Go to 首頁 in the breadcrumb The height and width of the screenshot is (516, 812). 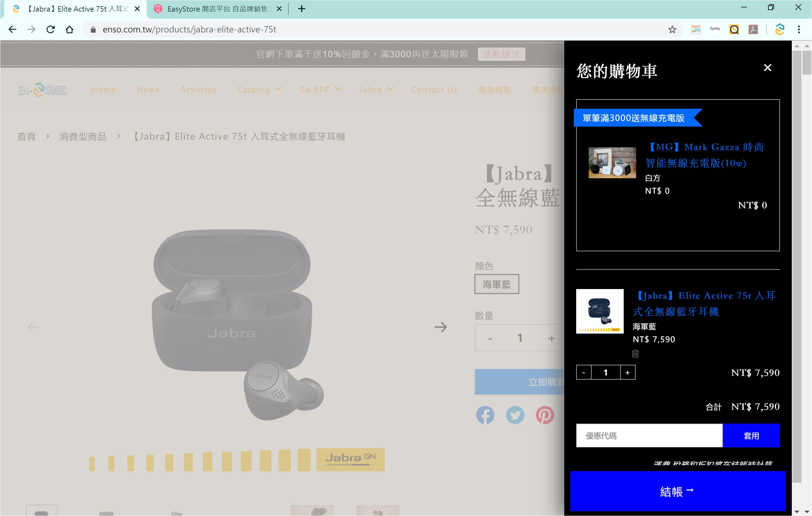[26, 137]
